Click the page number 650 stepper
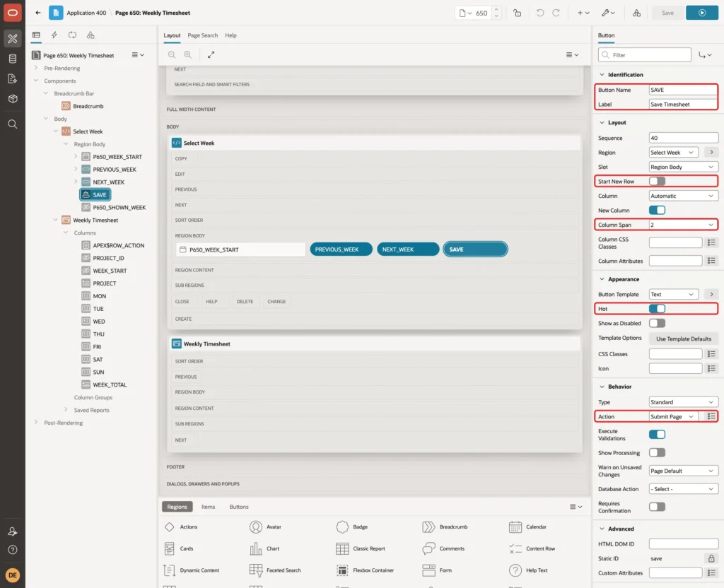 pyautogui.click(x=496, y=13)
